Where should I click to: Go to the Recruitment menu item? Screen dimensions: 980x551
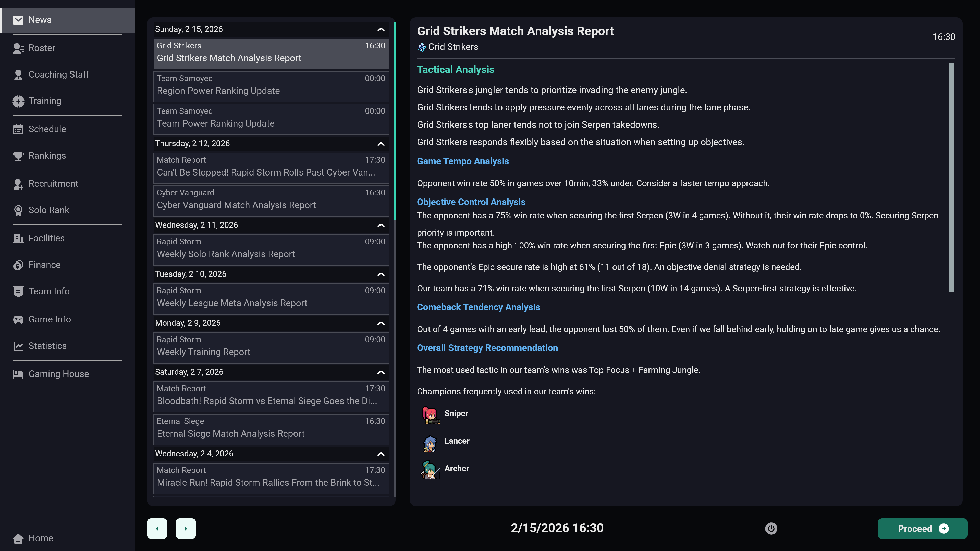[x=53, y=184]
